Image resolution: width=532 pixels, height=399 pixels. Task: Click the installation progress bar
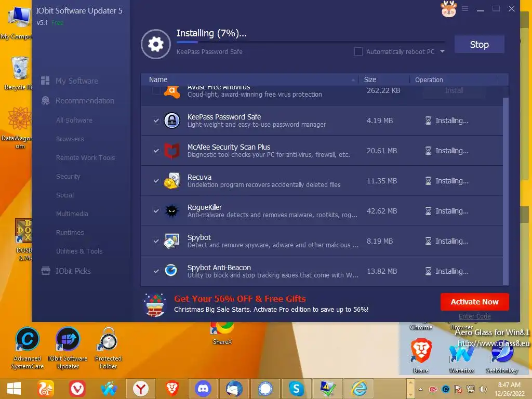point(310,42)
